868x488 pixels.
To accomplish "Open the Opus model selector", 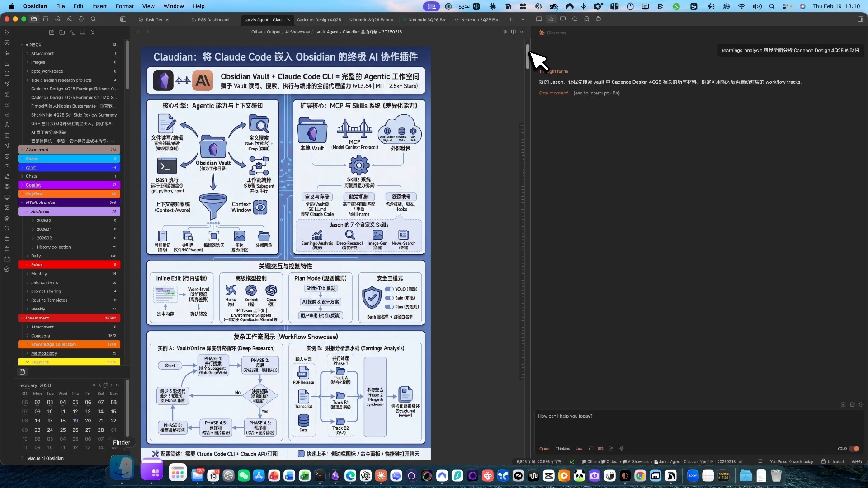I will coord(544,449).
